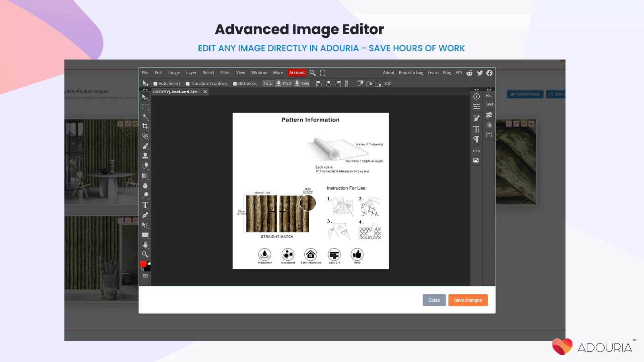Select the Gradient tool

click(145, 176)
